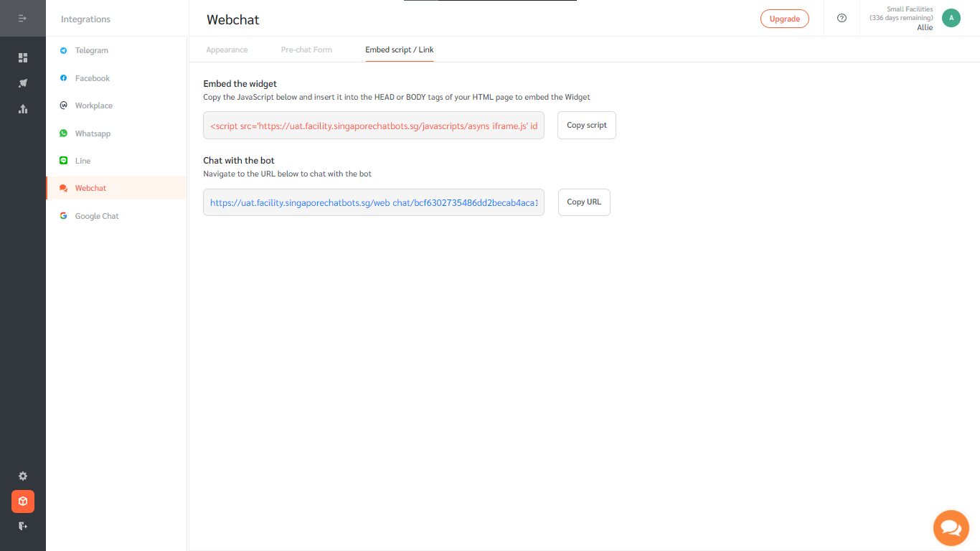Click the logout icon at sidebar bottom

pyautogui.click(x=22, y=526)
